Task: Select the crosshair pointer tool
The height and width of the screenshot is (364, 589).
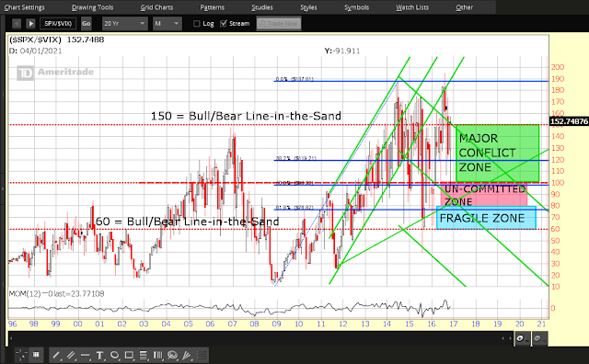Action: tap(22, 355)
